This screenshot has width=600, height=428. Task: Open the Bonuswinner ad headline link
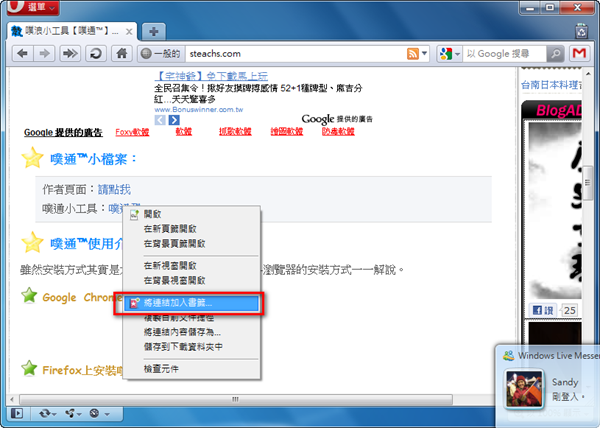211,76
